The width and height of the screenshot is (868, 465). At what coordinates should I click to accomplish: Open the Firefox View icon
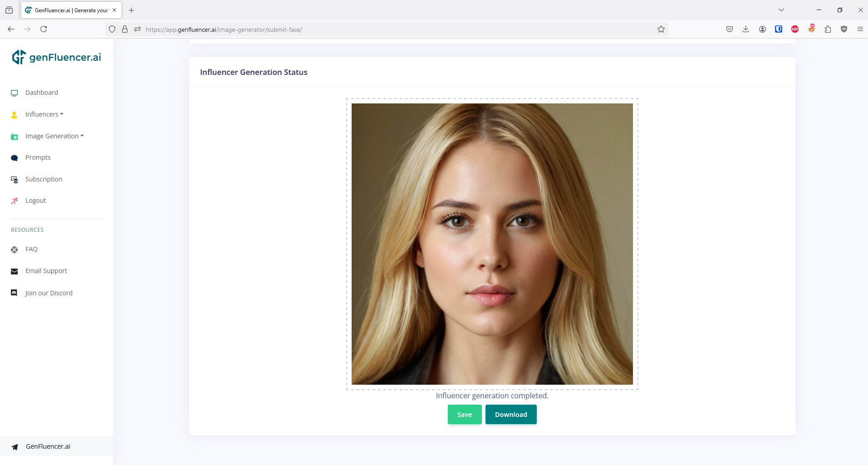point(9,10)
